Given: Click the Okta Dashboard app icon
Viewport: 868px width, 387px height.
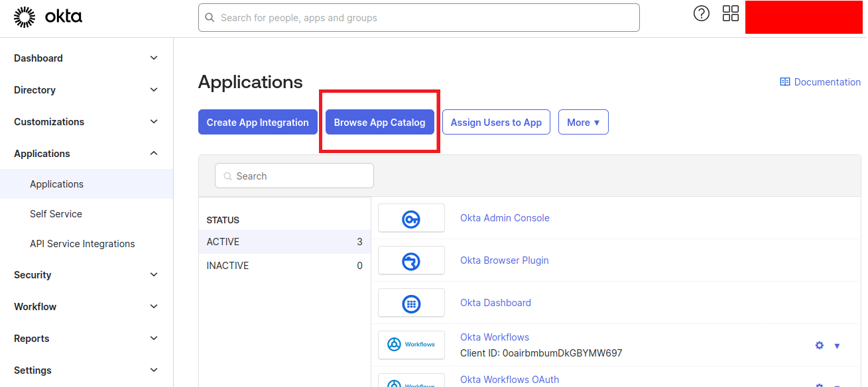Looking at the screenshot, I should coord(411,303).
